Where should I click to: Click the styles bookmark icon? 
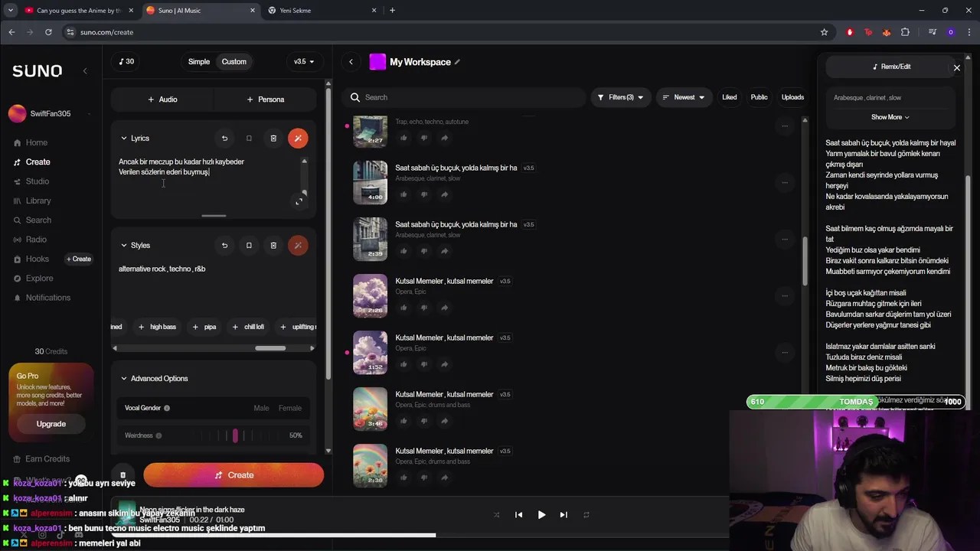(x=249, y=246)
